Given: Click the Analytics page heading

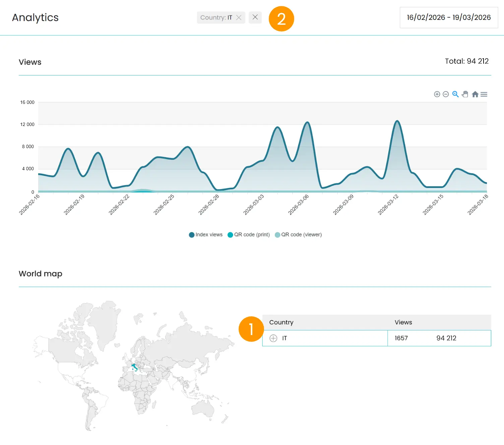Looking at the screenshot, I should pos(35,17).
